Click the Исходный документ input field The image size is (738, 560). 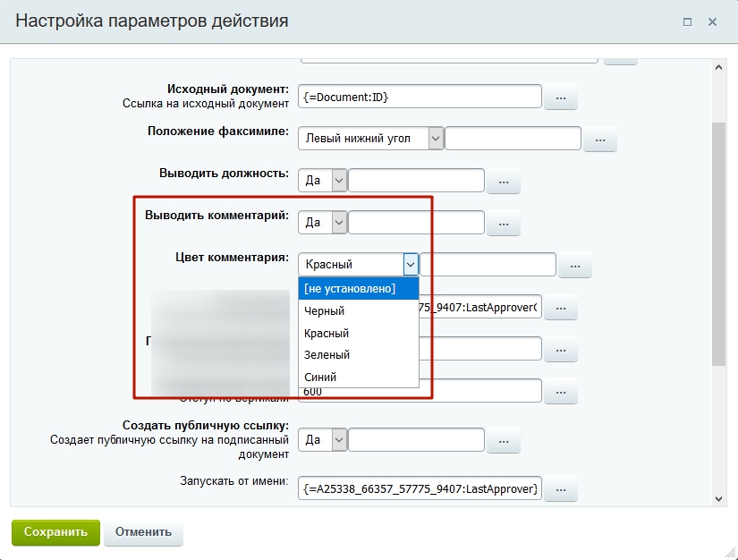click(x=420, y=97)
